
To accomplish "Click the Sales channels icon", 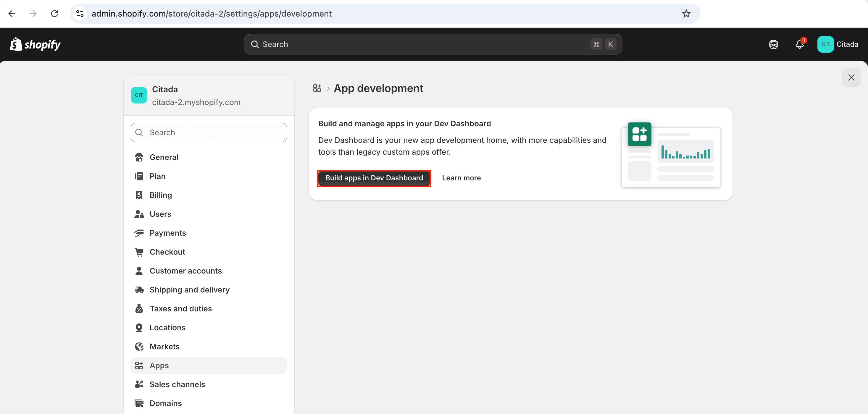I will coord(139,384).
